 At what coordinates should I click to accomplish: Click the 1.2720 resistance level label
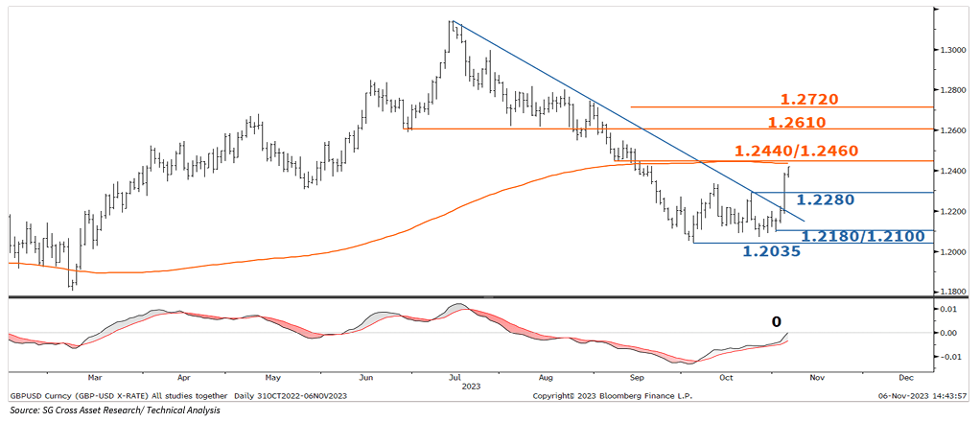pyautogui.click(x=810, y=100)
